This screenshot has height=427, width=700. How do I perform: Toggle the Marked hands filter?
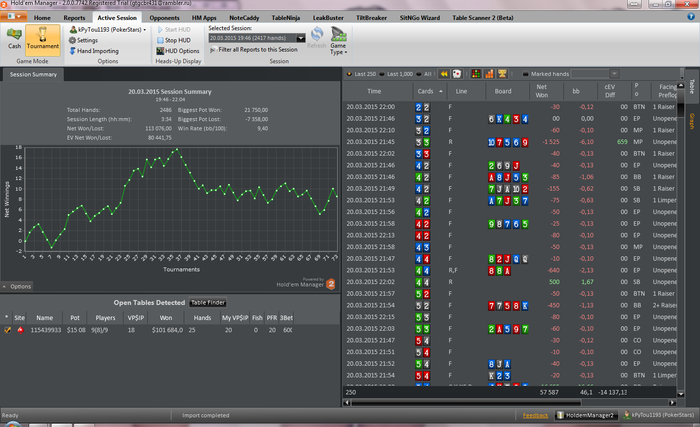point(526,74)
